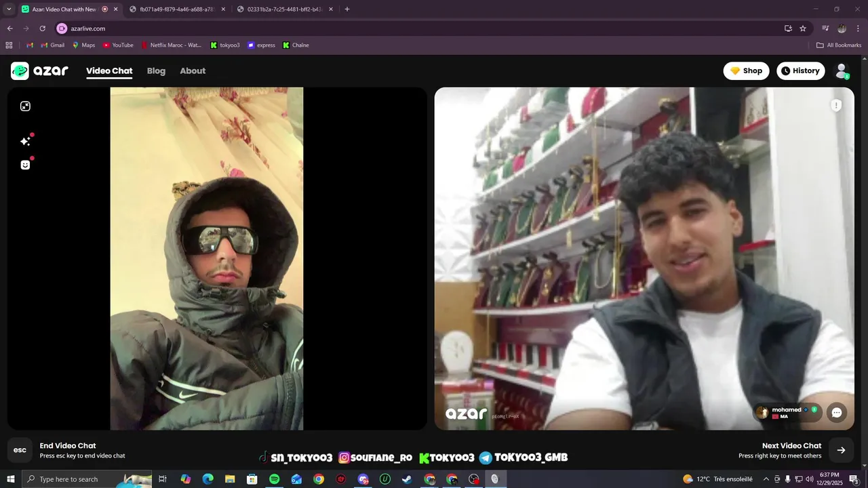The height and width of the screenshot is (488, 868).
Task: Close the fb071a49 tab
Action: 223,9
